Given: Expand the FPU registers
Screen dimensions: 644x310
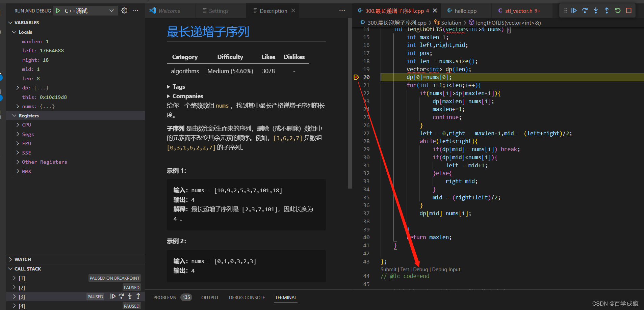Looking at the screenshot, I should [x=18, y=143].
